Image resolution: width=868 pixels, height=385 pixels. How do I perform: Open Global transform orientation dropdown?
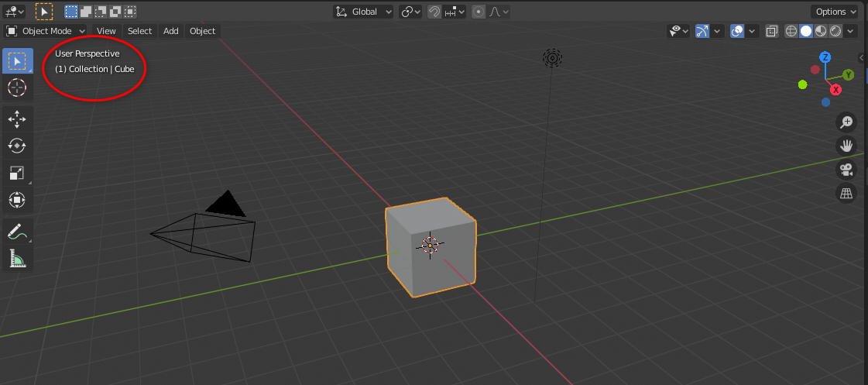click(364, 12)
